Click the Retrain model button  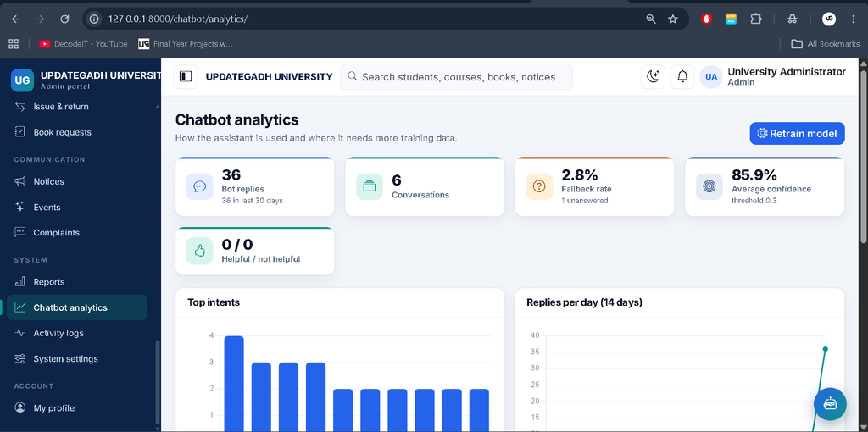point(797,133)
